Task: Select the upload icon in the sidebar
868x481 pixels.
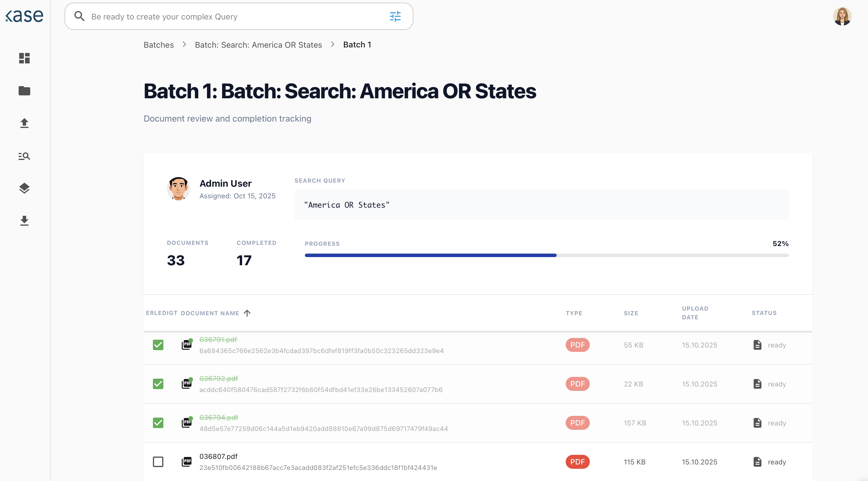Action: tap(24, 123)
